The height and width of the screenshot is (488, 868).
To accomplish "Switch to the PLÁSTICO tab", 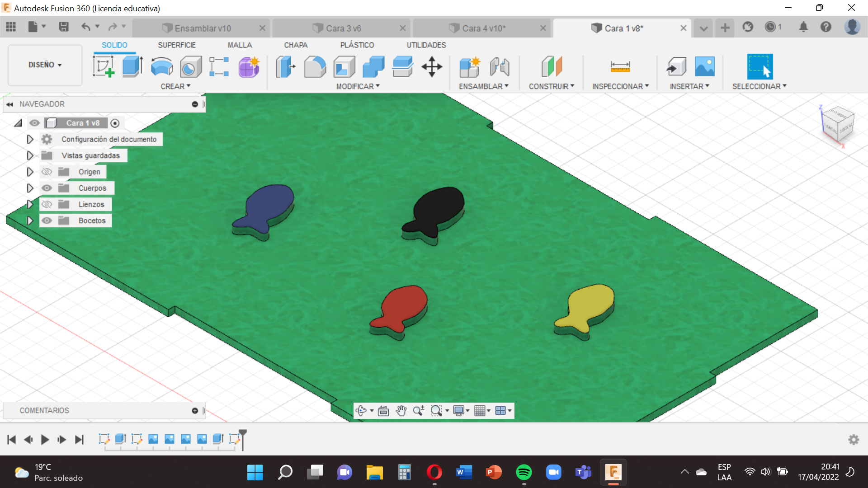I will (357, 45).
